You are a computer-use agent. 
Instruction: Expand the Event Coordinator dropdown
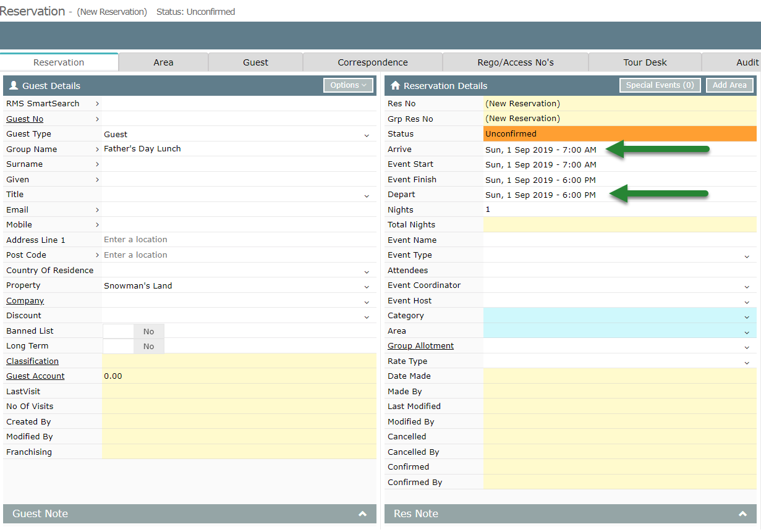(747, 286)
